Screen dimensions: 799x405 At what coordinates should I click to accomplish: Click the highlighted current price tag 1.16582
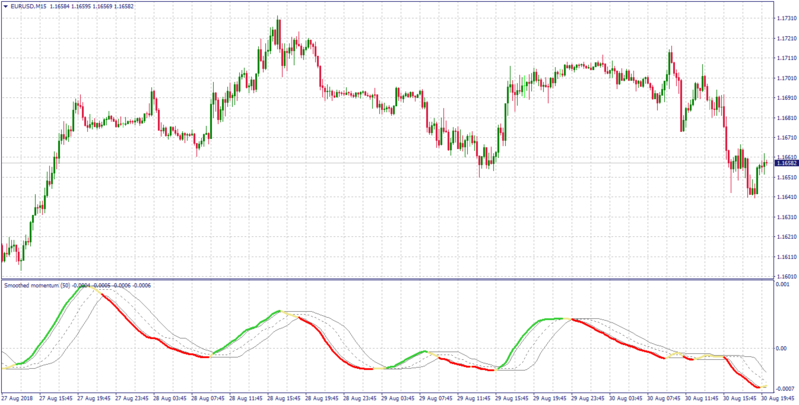pos(785,163)
